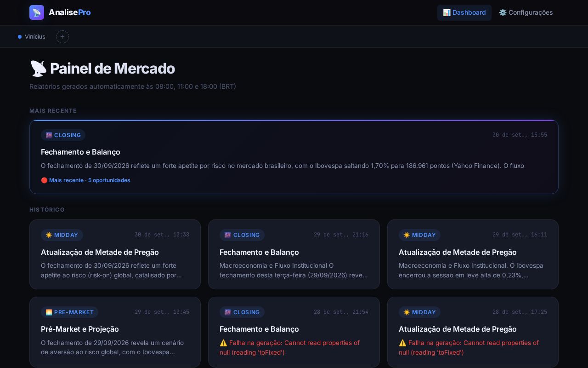Open the 29 de set., 21:16 Closing report card

294,254
